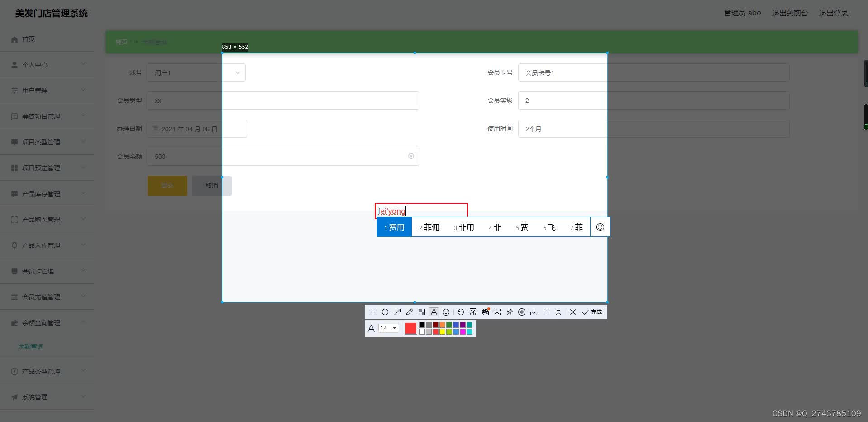The height and width of the screenshot is (422, 868).
Task: Select the rectangle annotation tool
Action: tap(373, 312)
